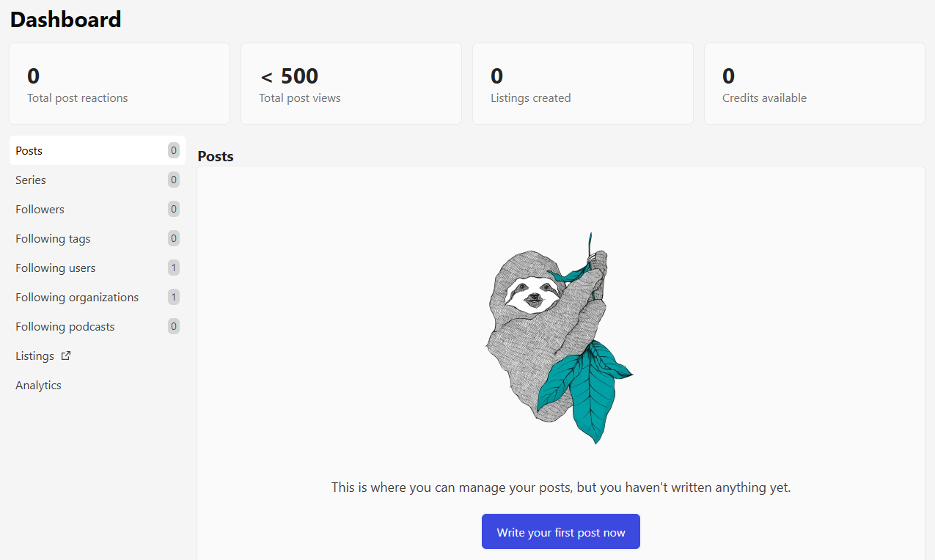Check which users you are Following

pyautogui.click(x=55, y=268)
